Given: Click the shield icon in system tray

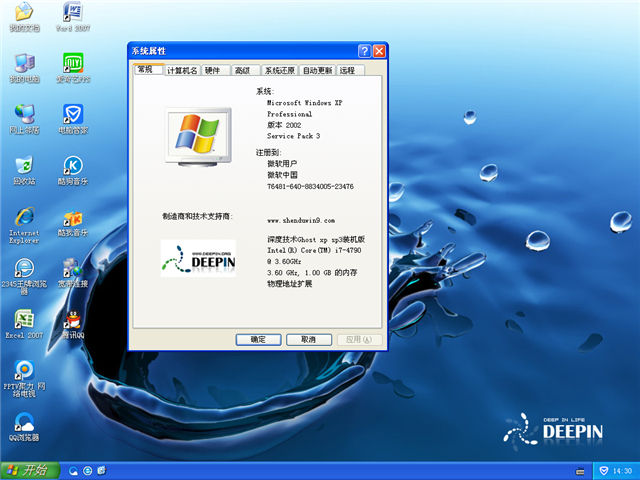Looking at the screenshot, I should click(x=604, y=471).
